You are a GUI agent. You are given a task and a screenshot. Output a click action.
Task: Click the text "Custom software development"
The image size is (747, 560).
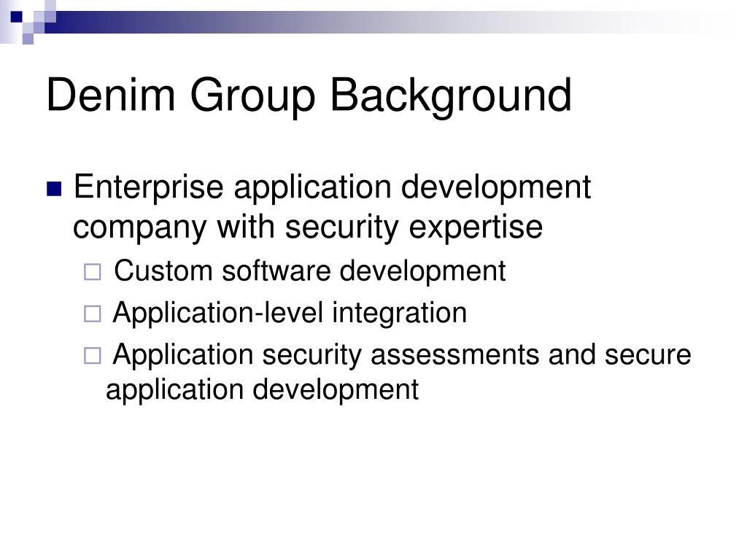click(309, 271)
